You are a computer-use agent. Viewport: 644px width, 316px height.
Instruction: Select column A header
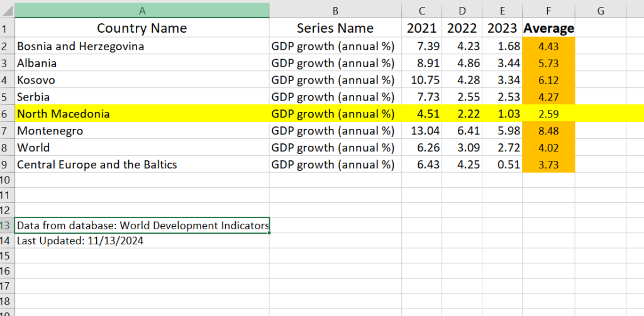pyautogui.click(x=142, y=10)
